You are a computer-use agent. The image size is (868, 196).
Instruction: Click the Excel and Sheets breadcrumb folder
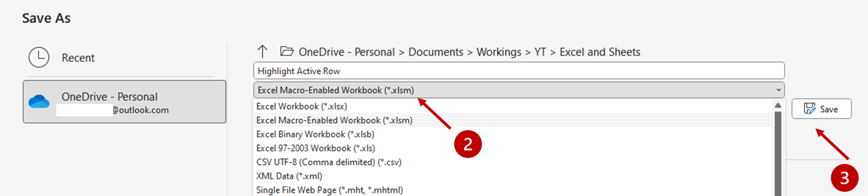point(599,52)
